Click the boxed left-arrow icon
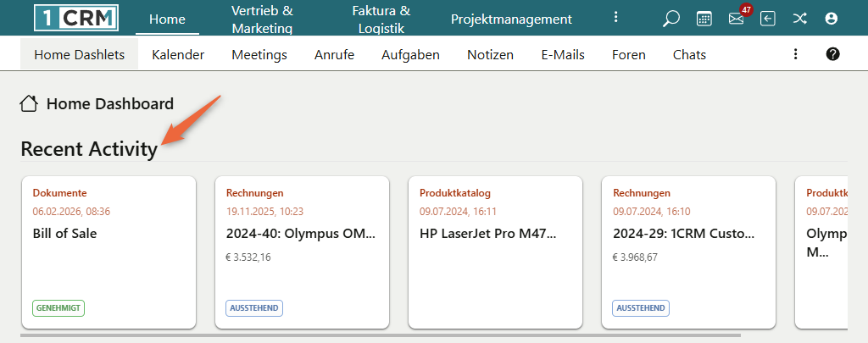Image resolution: width=868 pixels, height=343 pixels. [x=768, y=19]
